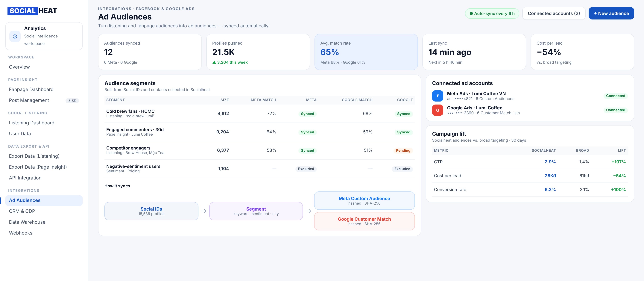Open Webhooks page
This screenshot has width=644, height=281.
[x=44, y=233]
